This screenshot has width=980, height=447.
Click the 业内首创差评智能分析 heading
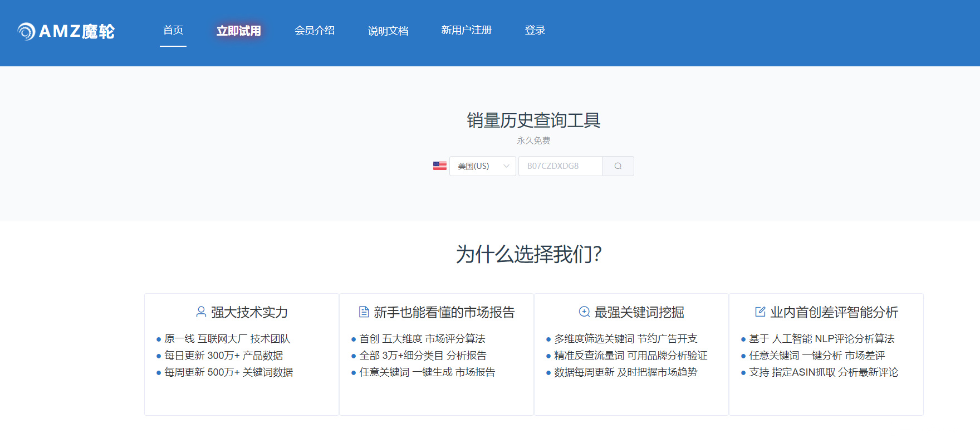click(x=834, y=312)
